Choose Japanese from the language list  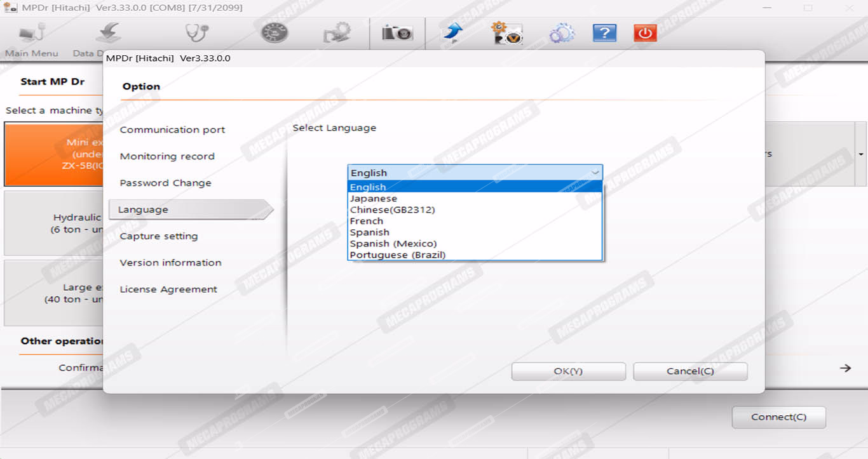pos(373,199)
